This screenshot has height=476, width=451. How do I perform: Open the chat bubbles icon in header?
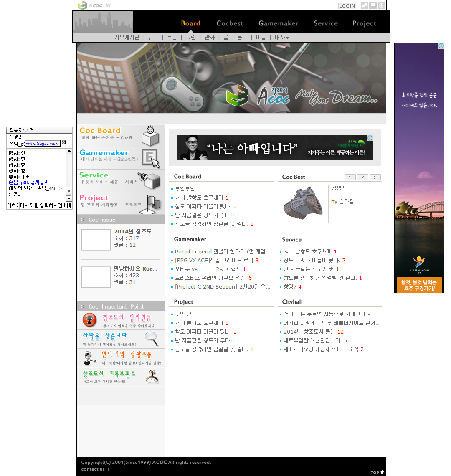[364, 5]
